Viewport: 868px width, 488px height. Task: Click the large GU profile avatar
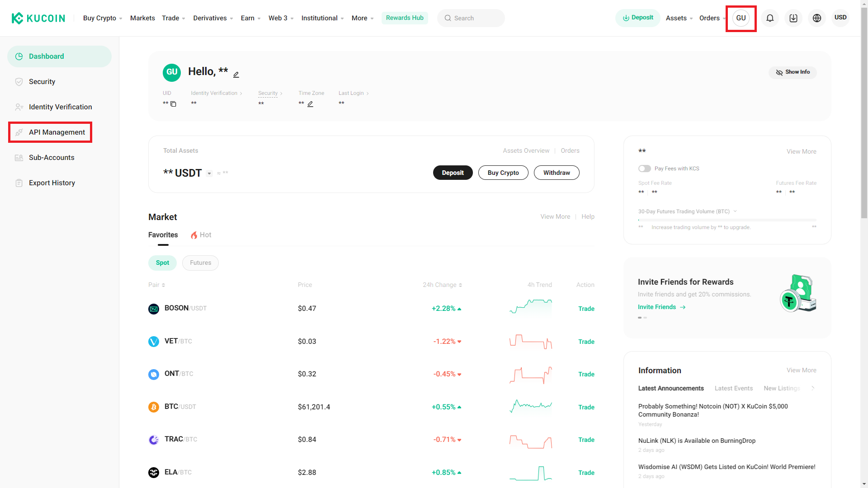pyautogui.click(x=172, y=72)
